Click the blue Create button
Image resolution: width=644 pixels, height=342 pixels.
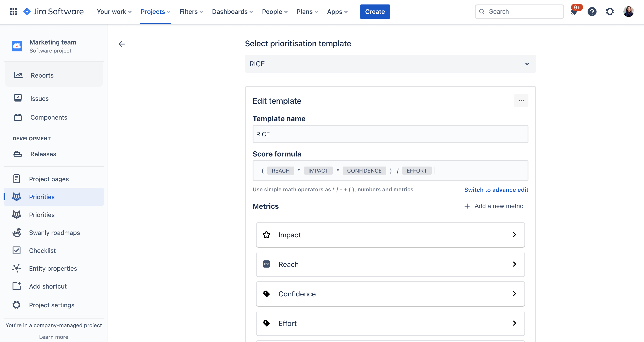[x=375, y=11]
